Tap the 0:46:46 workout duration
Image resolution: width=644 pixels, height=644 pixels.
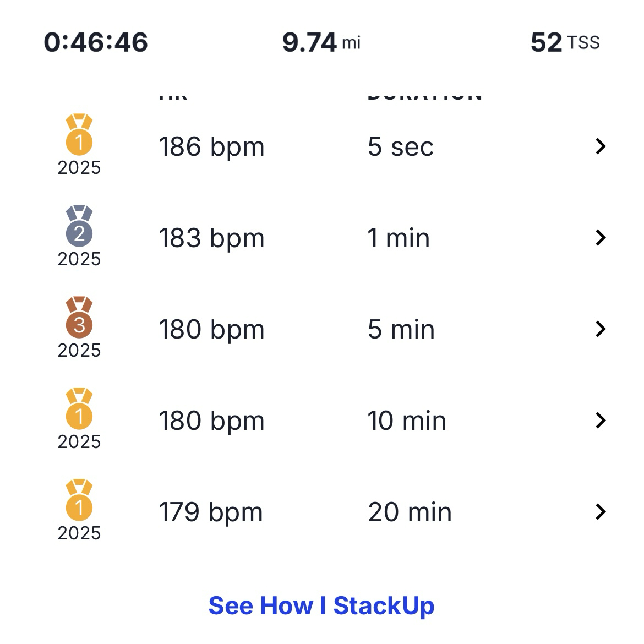tap(96, 42)
